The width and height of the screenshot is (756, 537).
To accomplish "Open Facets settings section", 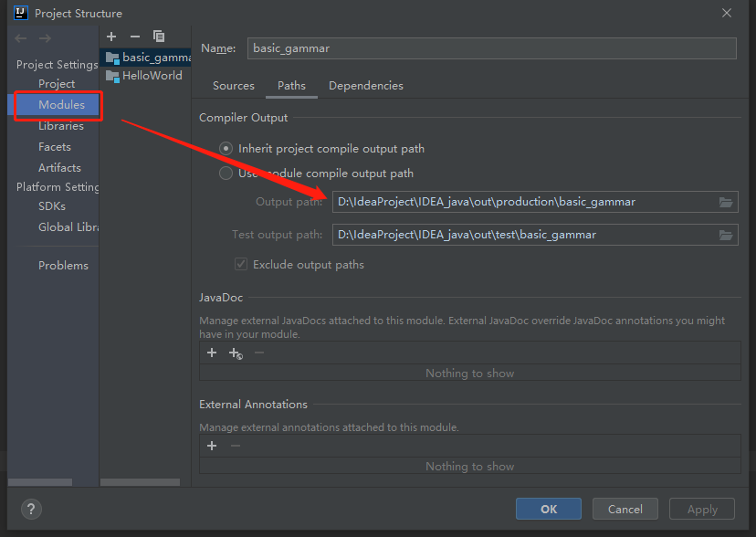I will 55,147.
